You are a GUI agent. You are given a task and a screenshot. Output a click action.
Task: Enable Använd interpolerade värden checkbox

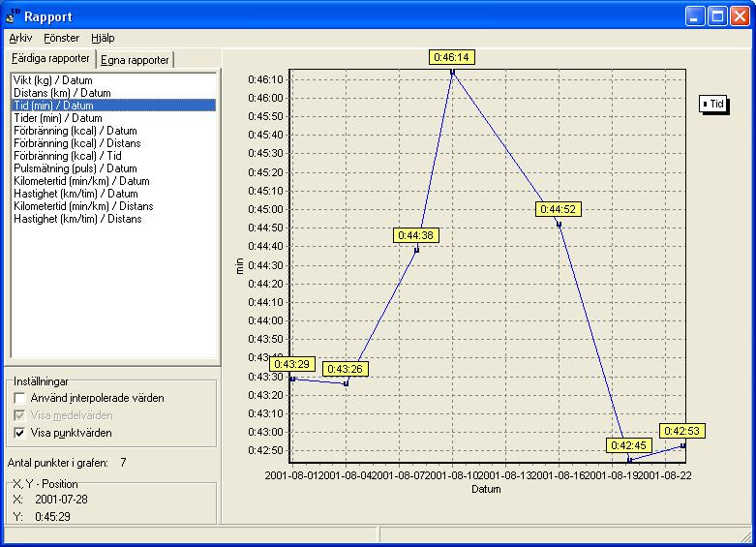(19, 398)
